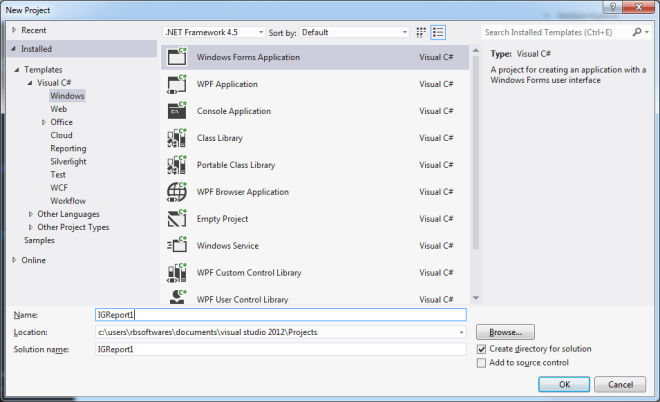Close the New Project dialog
The image size is (660, 402).
639,7
